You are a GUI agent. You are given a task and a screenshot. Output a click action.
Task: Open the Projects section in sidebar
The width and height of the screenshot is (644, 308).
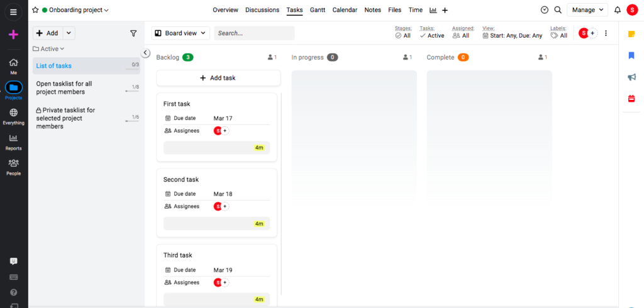14,91
